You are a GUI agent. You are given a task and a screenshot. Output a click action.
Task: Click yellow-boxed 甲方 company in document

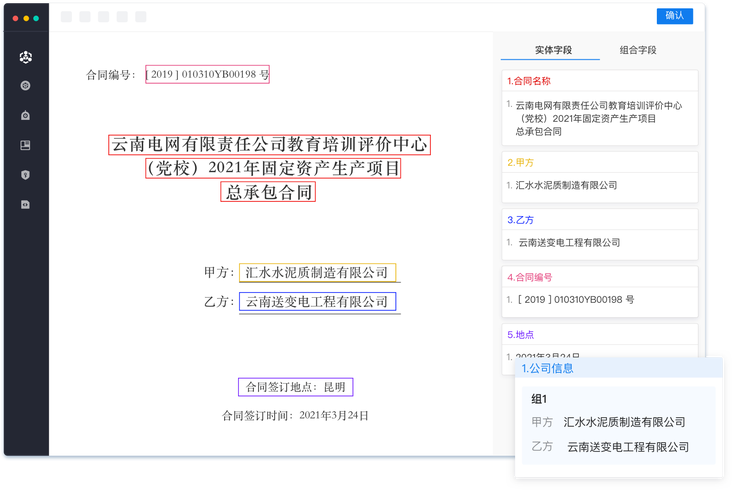coord(317,273)
